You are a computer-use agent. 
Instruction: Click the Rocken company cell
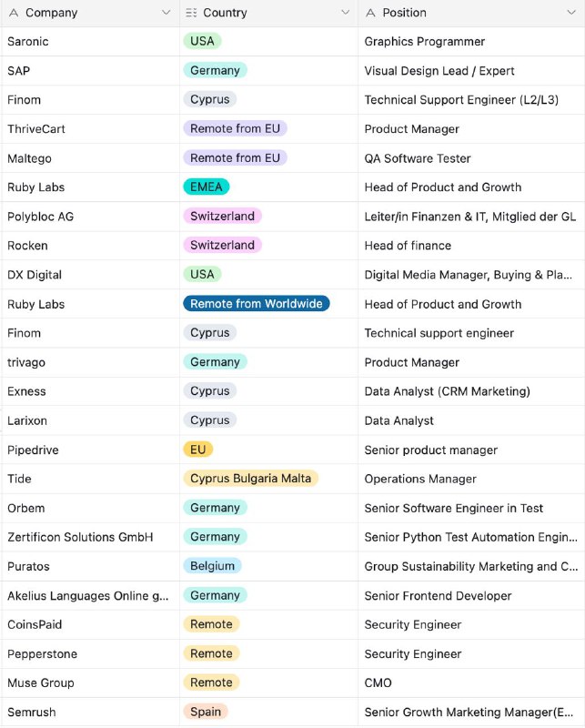(90, 246)
